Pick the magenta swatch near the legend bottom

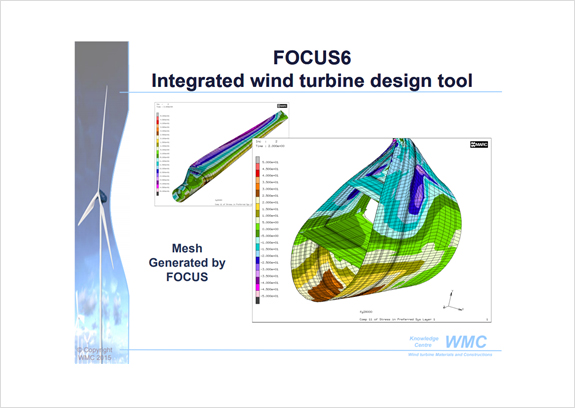[257, 287]
